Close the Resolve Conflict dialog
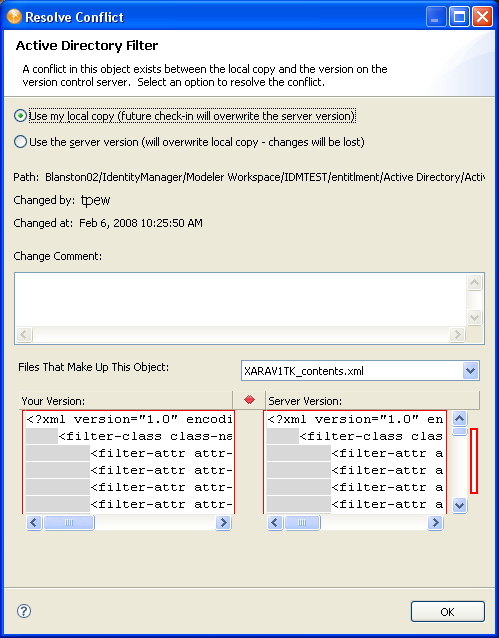 482,17
